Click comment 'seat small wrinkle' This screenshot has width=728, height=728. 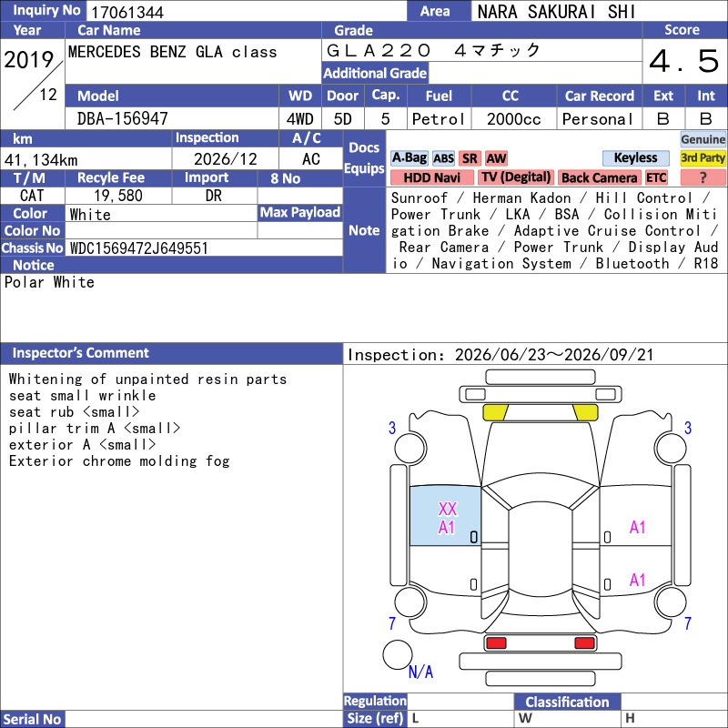(x=82, y=396)
